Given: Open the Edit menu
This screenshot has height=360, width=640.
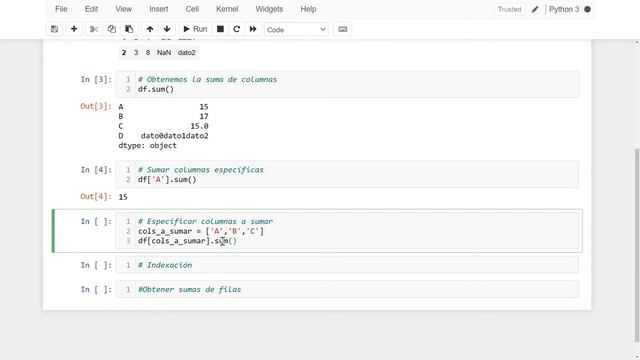Looking at the screenshot, I should tap(91, 9).
